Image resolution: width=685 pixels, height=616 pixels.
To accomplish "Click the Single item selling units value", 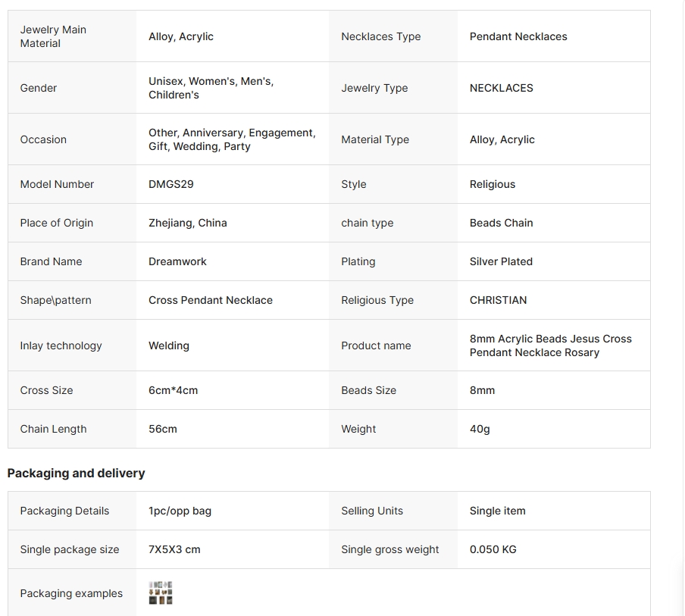I will click(497, 511).
